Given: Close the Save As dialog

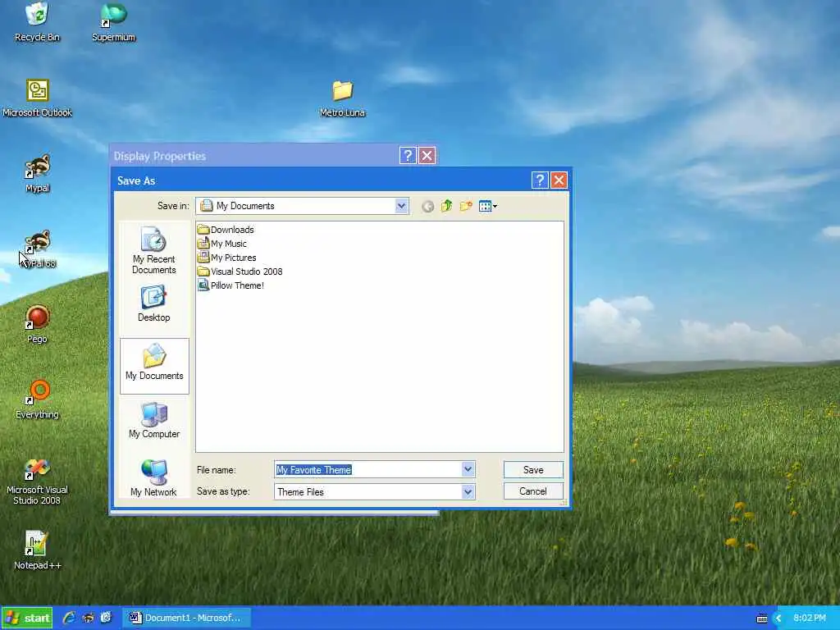Looking at the screenshot, I should (559, 180).
